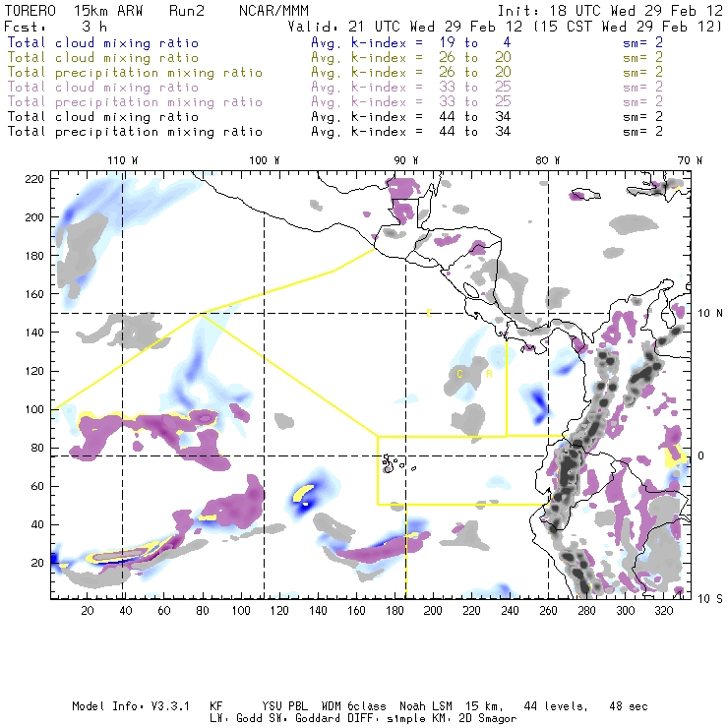
Task: Click the 'Run2' header label
Action: pos(187,11)
